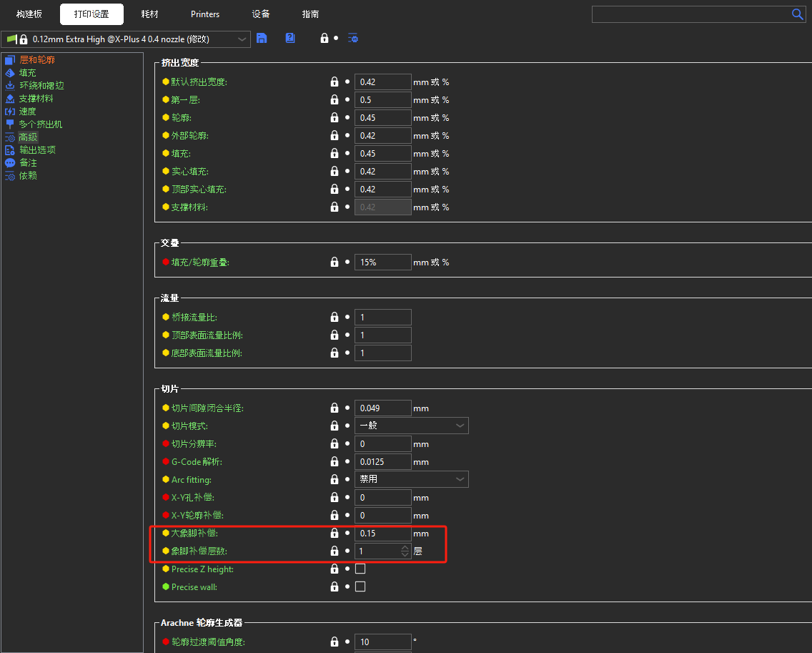Click the lock icon for 切片间隙闭合半径
The height and width of the screenshot is (653, 812).
click(335, 408)
